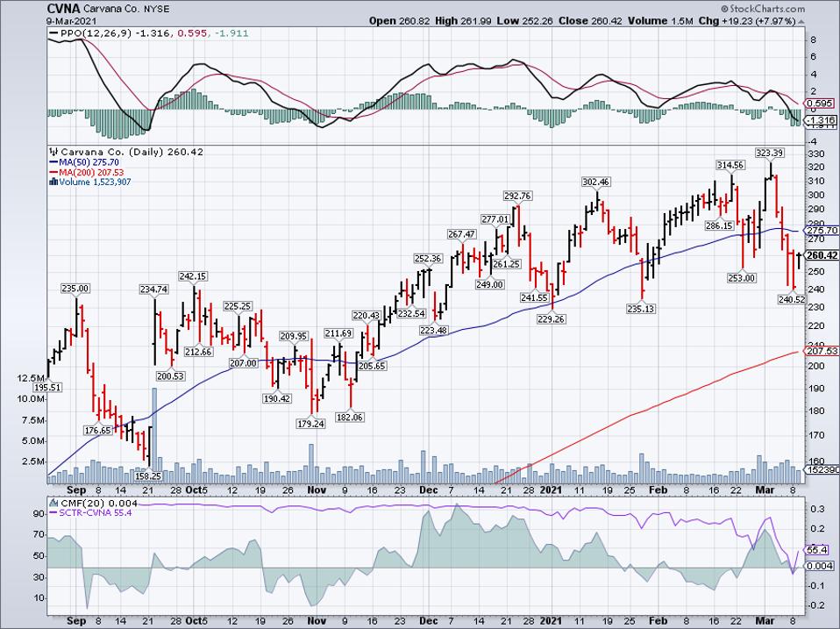
Task: Click the 240.52 price callout
Action: click(792, 299)
